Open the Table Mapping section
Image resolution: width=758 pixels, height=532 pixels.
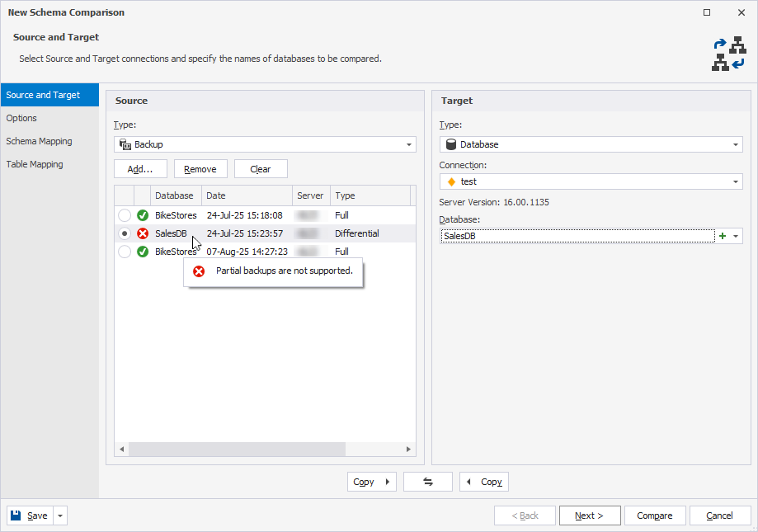coord(35,164)
